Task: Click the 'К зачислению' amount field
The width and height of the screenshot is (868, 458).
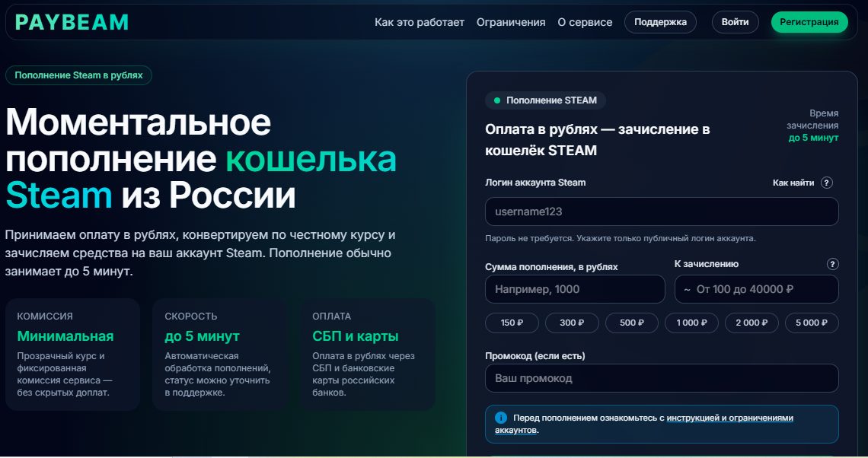Action: 756,289
